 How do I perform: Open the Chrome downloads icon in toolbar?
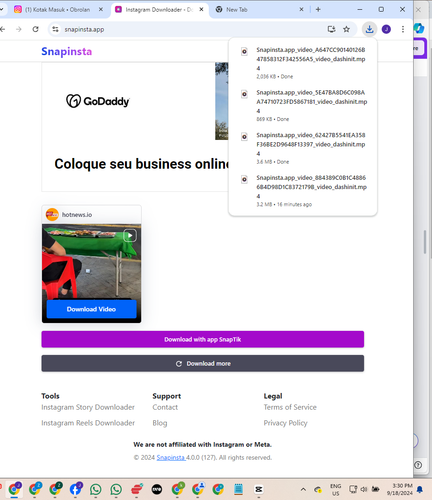pyautogui.click(x=369, y=29)
